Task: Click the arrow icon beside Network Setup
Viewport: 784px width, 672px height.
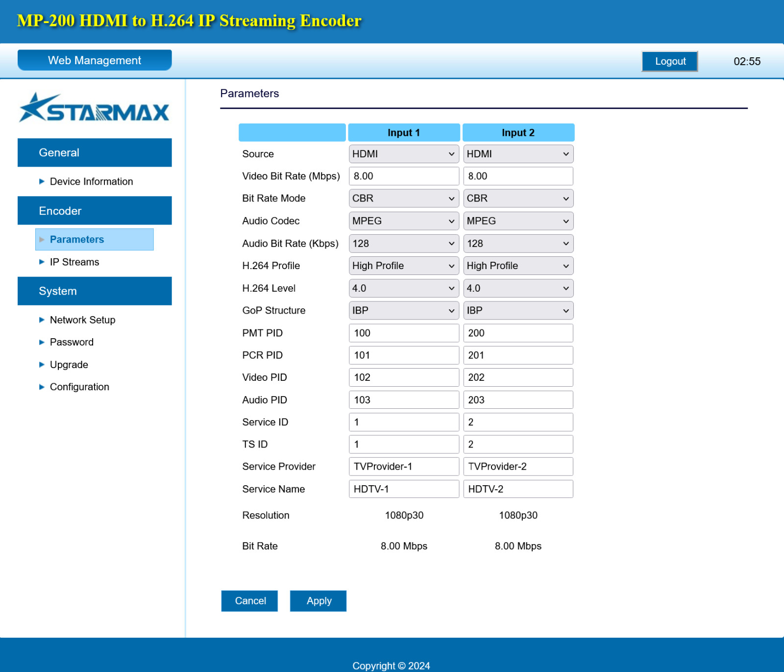Action: (x=42, y=320)
